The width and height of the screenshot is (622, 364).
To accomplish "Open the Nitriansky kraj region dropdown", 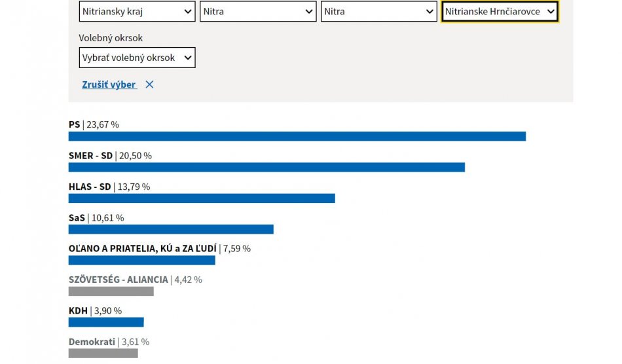I will (137, 12).
